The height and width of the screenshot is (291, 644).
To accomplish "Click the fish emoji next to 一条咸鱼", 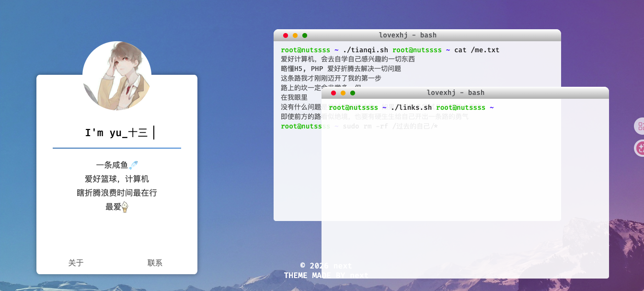I will [133, 165].
